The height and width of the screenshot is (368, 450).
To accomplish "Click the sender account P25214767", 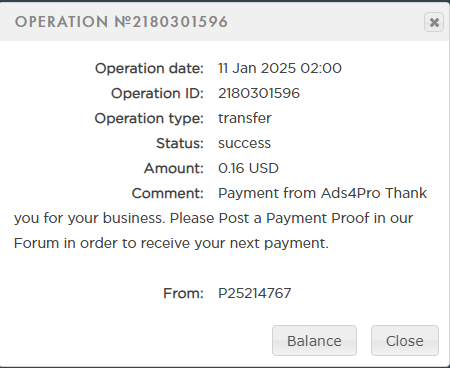I will [x=255, y=293].
